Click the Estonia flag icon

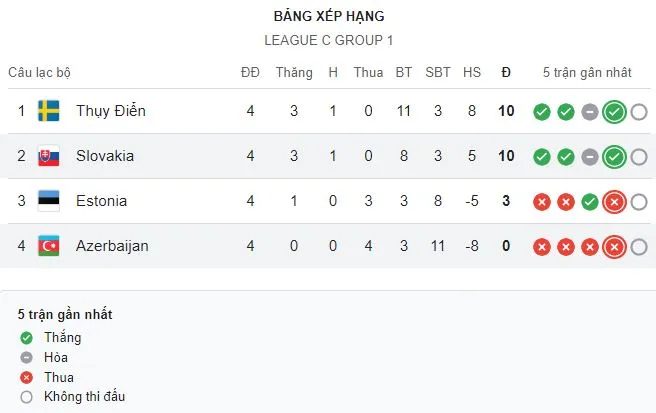(x=49, y=201)
